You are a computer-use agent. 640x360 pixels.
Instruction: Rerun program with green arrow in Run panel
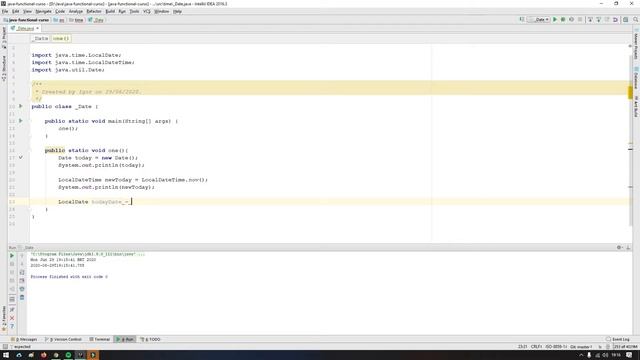[12, 256]
